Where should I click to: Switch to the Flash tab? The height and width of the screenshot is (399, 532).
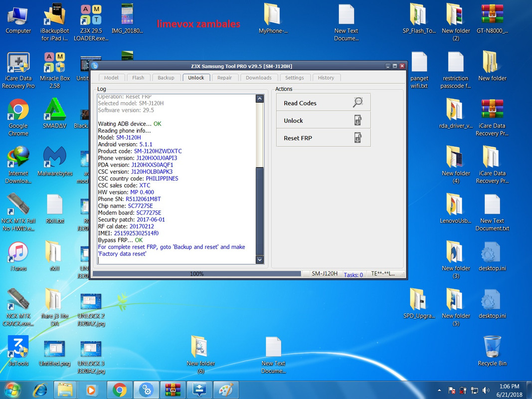coord(138,78)
